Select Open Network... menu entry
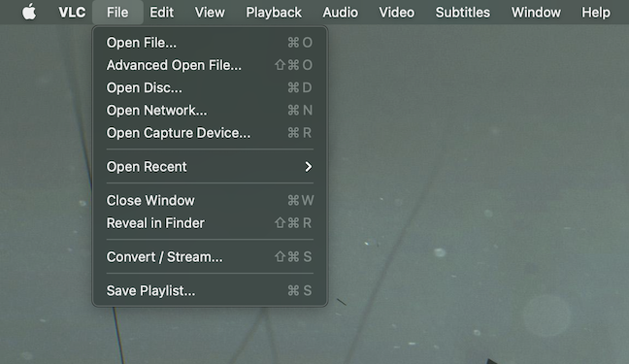 click(x=210, y=110)
